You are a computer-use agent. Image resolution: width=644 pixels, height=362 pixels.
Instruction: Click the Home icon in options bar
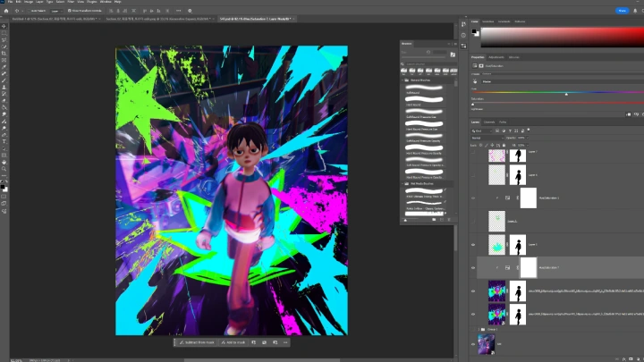(4, 11)
